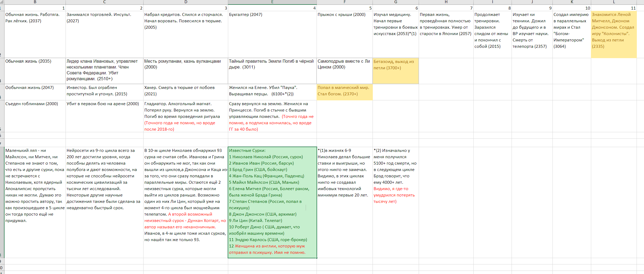Click cell starting "Инвестор. Был ограблен"
Image resolution: width=644 pixels, height=274 pixels.
[x=105, y=92]
